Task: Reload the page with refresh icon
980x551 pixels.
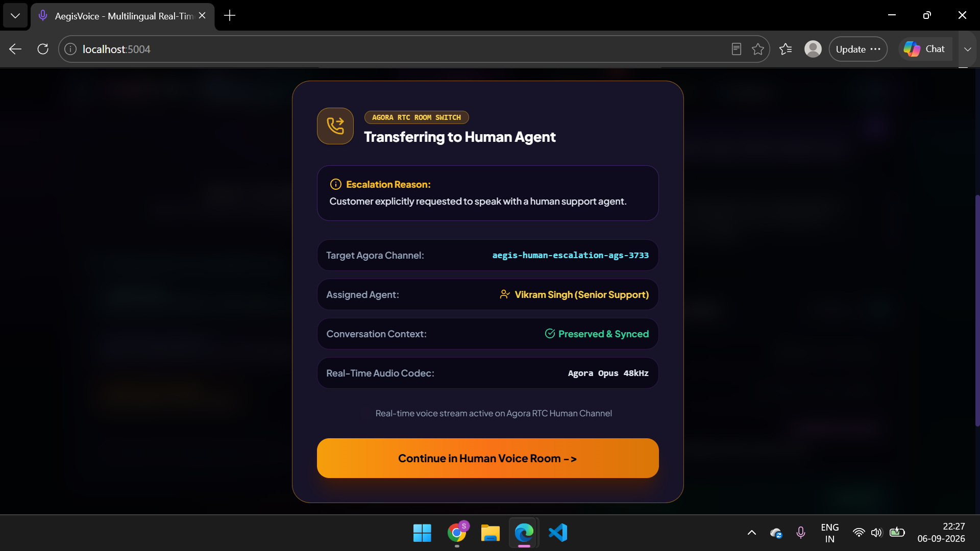Action: [43, 49]
